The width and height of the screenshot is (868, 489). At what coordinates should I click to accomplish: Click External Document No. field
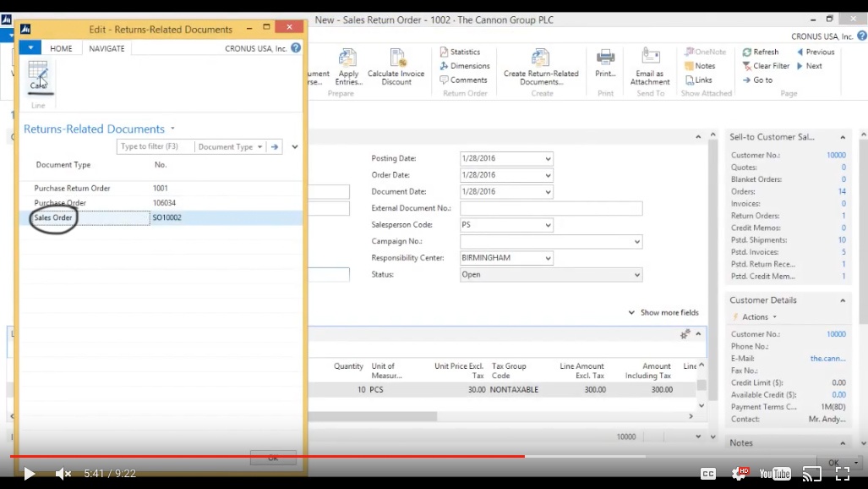pyautogui.click(x=551, y=208)
